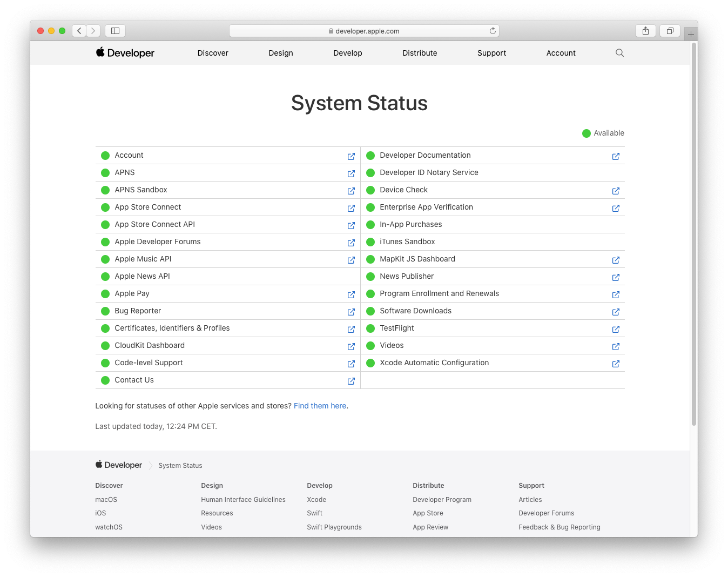Open the external link icon for CloudKit Dashboard

(x=351, y=346)
